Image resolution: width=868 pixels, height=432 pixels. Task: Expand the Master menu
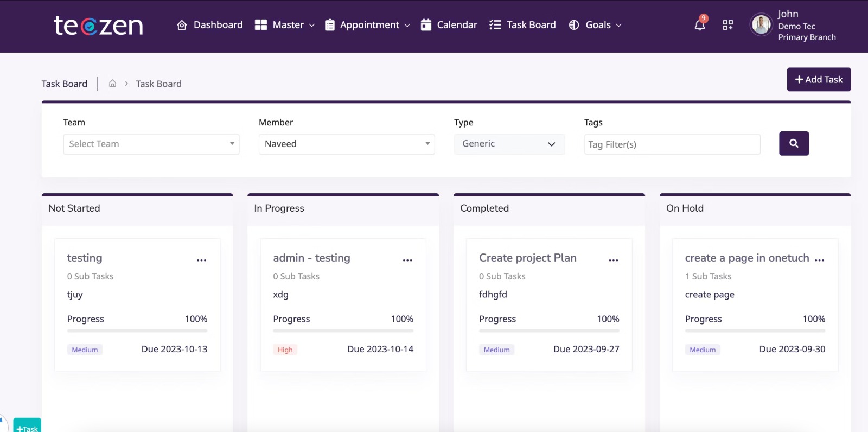(285, 25)
